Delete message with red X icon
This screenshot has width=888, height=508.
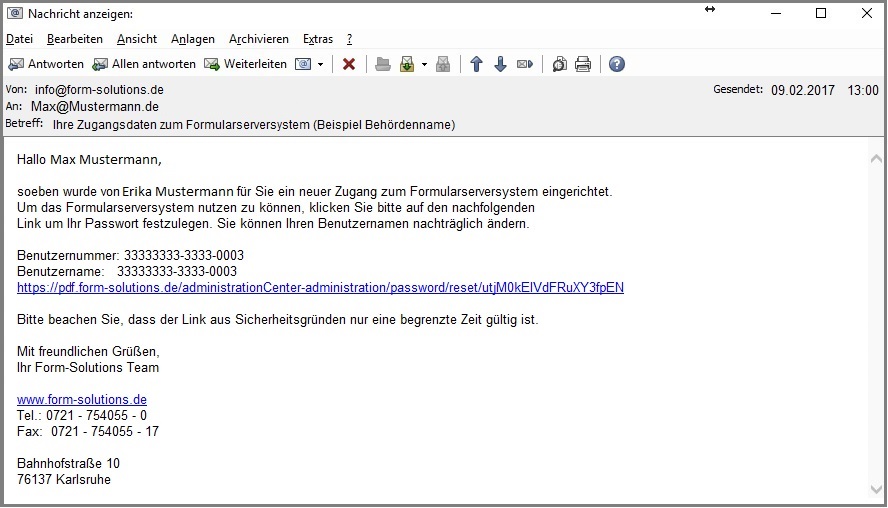click(349, 64)
